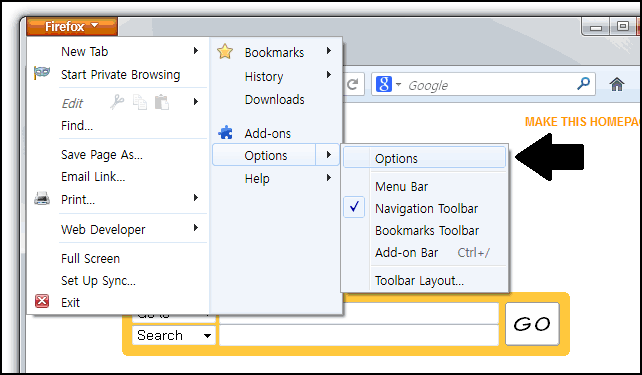The image size is (642, 375).
Task: Expand the Options submenu arrow
Action: 329,155
